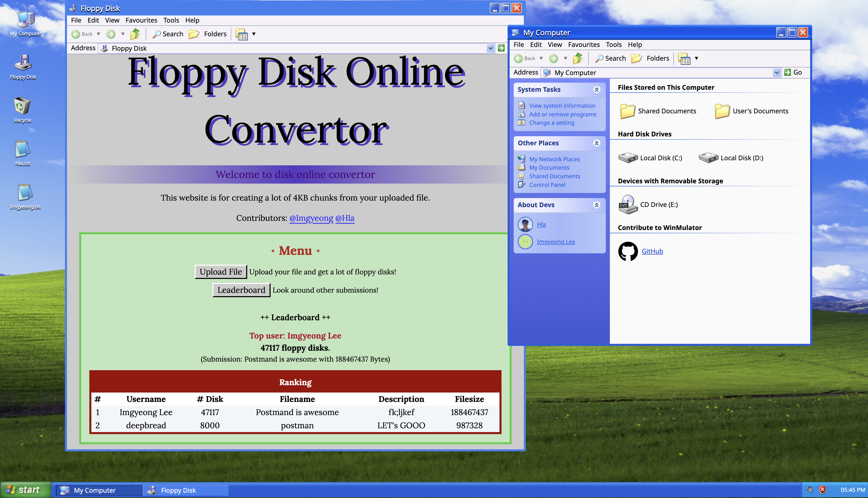Click the GitHub octocat icon

(x=628, y=251)
